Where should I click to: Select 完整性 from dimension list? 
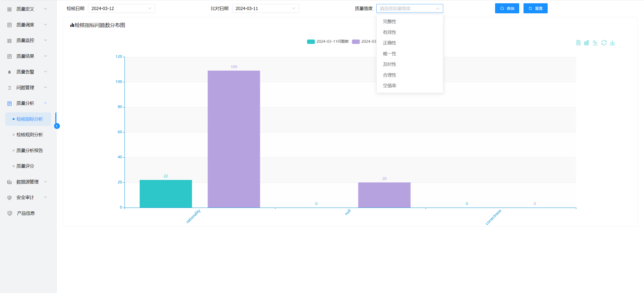click(x=389, y=22)
